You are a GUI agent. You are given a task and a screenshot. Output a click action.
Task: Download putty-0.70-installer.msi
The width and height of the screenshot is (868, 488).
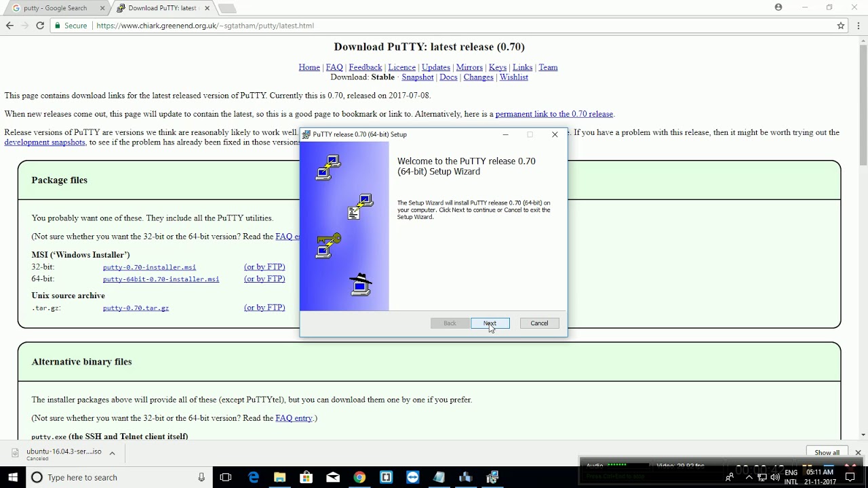[x=149, y=267]
